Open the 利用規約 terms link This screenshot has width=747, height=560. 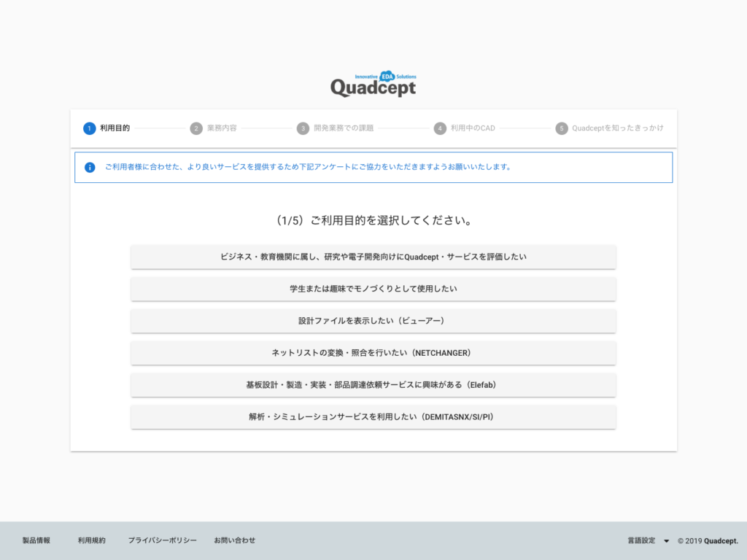click(x=90, y=540)
